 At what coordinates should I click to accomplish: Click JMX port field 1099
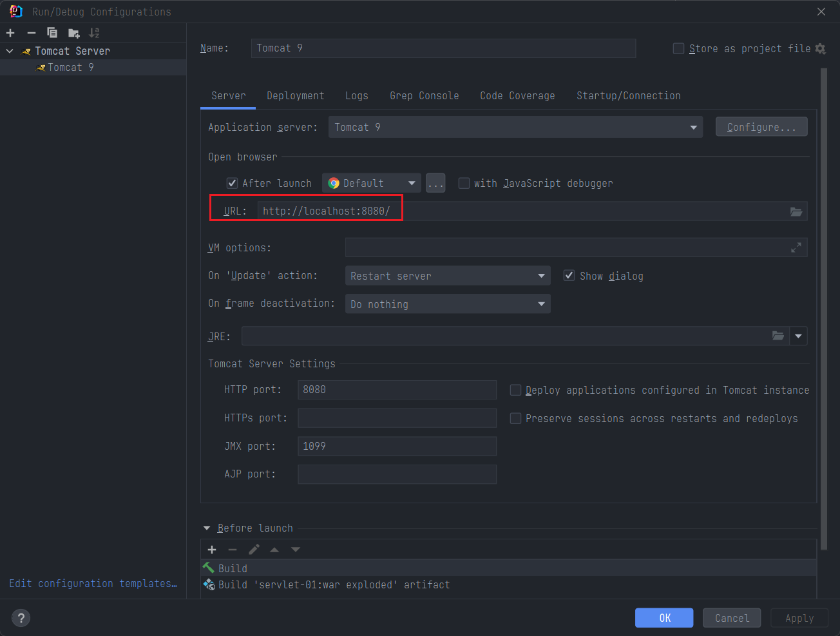click(x=397, y=446)
